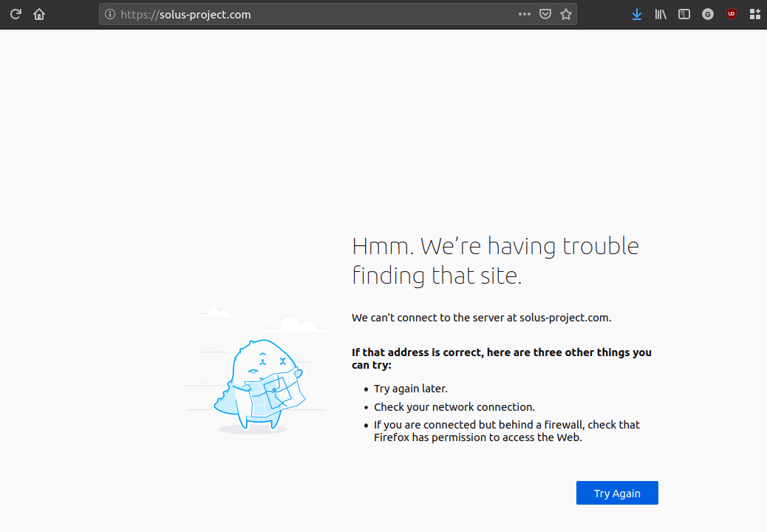Viewport: 767px width, 532px height.
Task: Reload the page with the refresh icon
Action: pyautogui.click(x=16, y=14)
